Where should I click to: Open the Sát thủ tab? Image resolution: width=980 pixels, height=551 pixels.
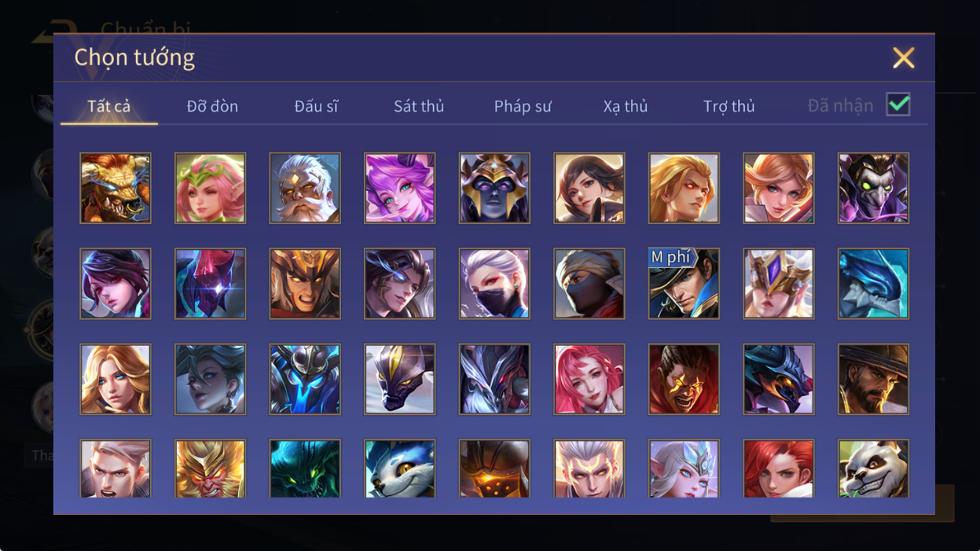point(419,107)
